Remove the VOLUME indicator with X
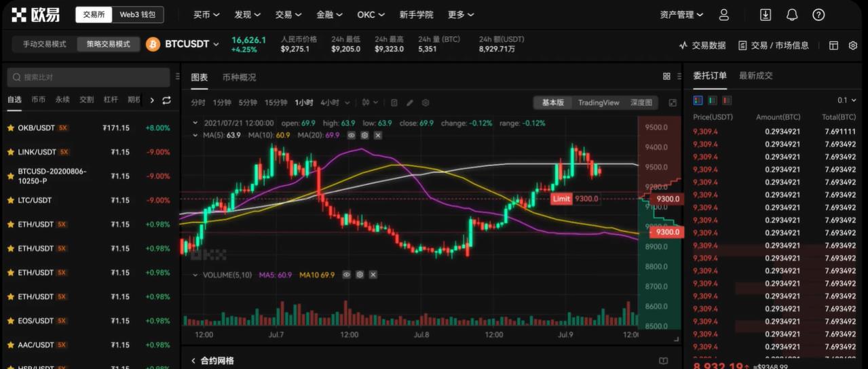868x369 pixels. point(373,275)
